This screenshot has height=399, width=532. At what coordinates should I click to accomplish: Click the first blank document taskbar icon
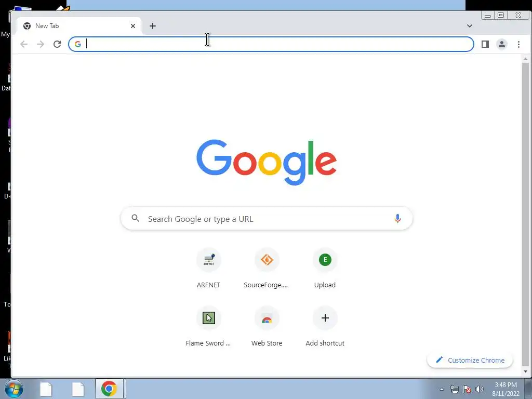point(46,389)
